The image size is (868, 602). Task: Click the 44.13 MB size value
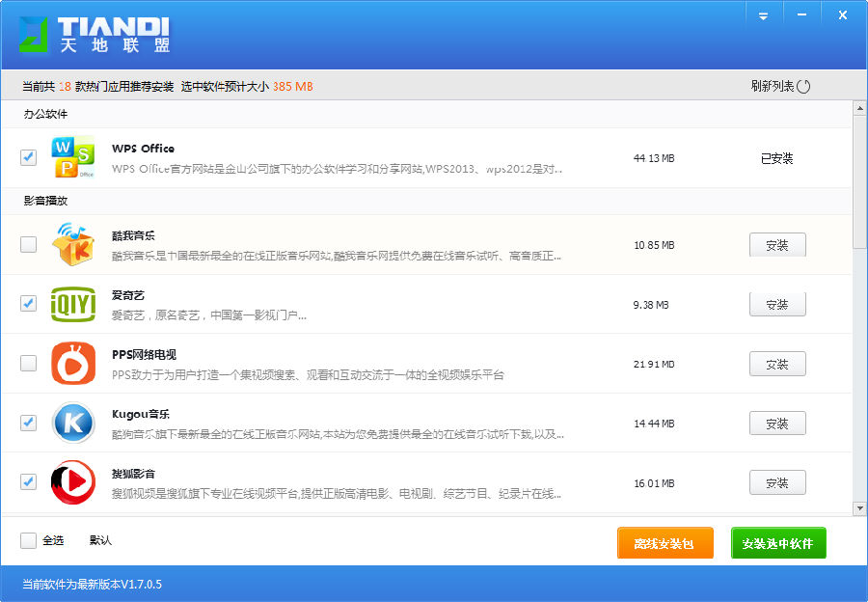click(x=654, y=158)
